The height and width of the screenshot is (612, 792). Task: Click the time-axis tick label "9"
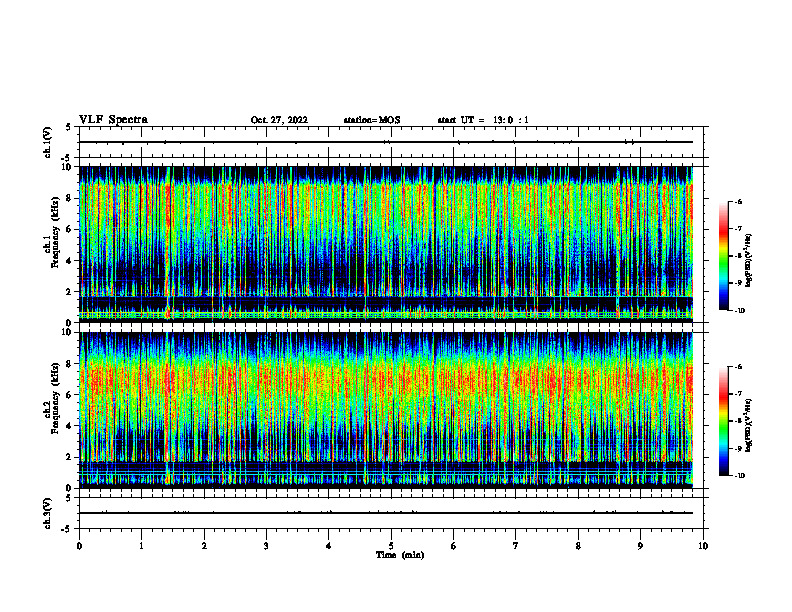pos(640,546)
